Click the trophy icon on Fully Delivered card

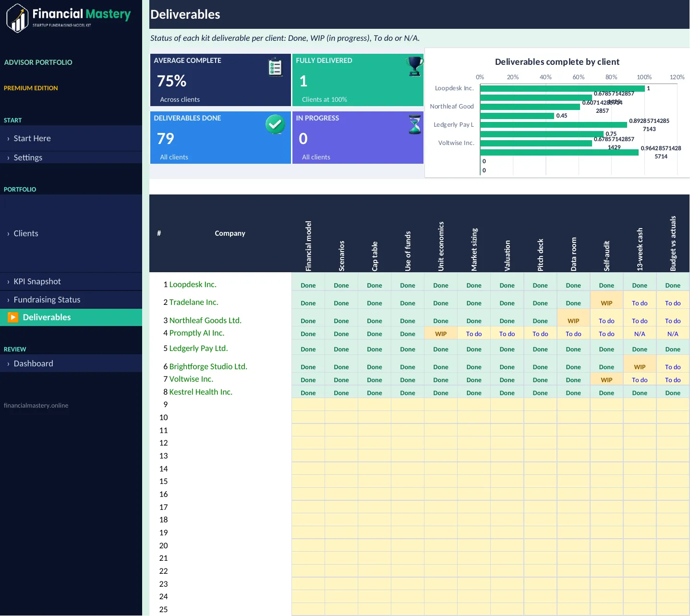pyautogui.click(x=415, y=66)
